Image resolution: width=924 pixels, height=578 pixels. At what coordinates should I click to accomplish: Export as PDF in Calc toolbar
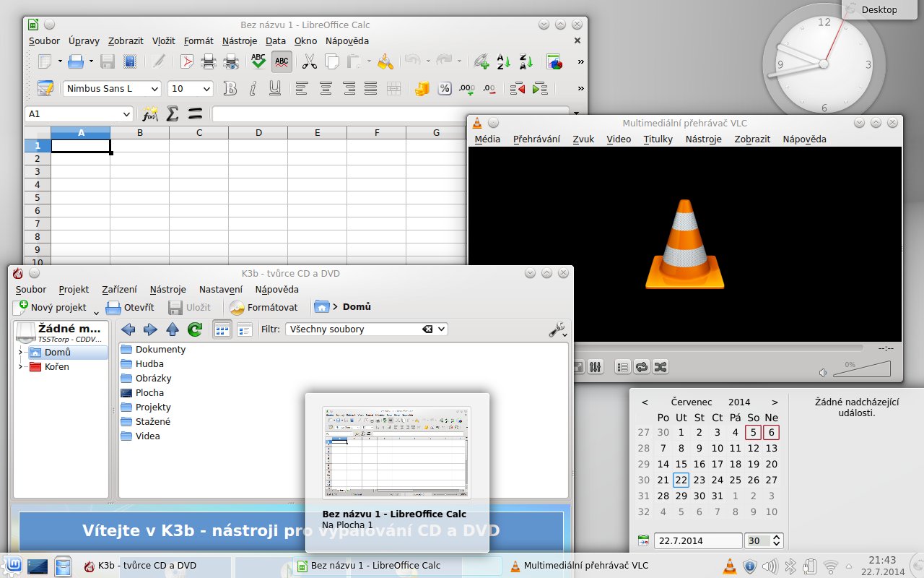point(187,61)
